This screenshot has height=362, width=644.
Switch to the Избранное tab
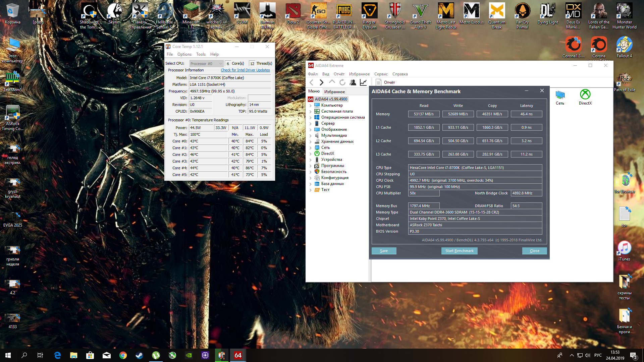click(x=334, y=92)
